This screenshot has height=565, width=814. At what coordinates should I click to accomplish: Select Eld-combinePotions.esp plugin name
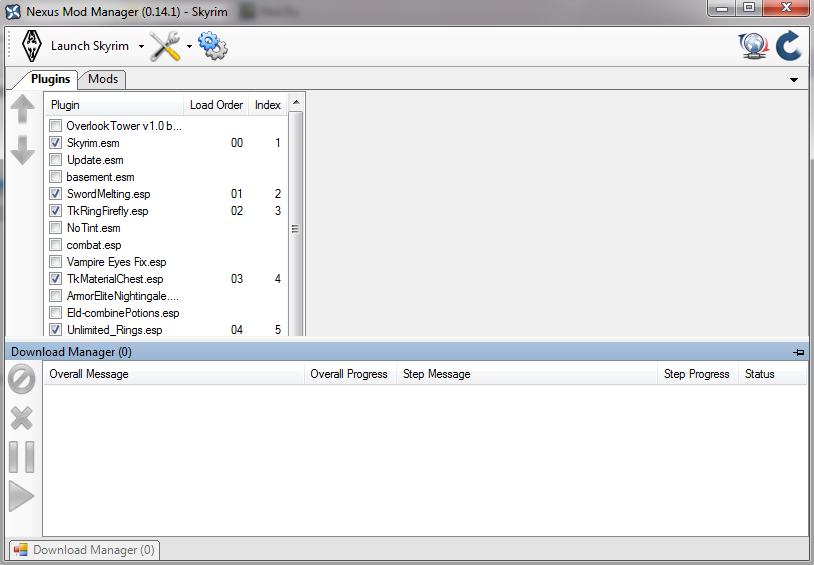pos(123,313)
